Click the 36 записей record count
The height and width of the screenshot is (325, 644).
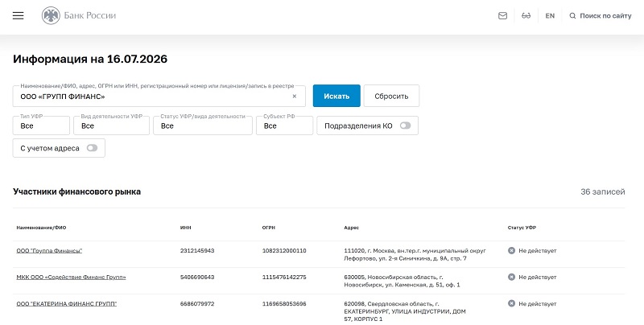pos(602,191)
